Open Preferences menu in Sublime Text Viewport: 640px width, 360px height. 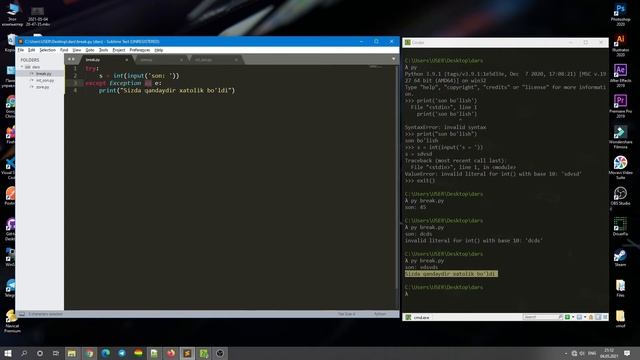(140, 50)
